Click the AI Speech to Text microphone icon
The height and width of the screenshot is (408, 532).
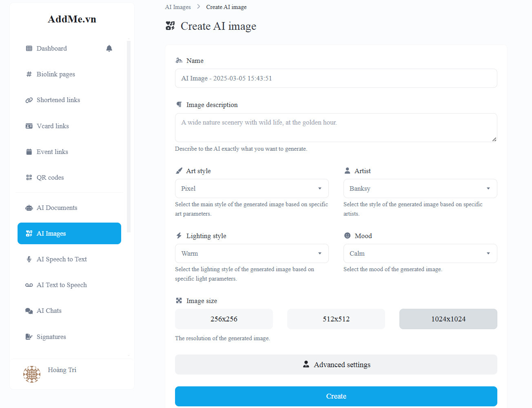(29, 259)
